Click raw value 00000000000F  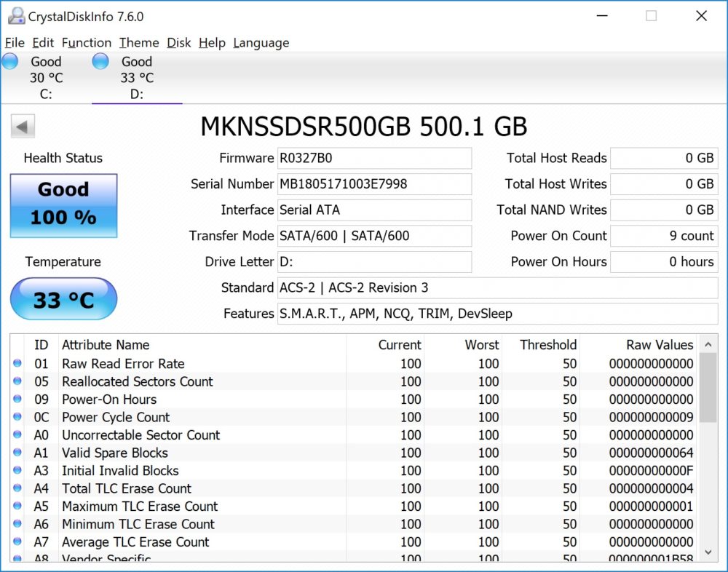651,470
